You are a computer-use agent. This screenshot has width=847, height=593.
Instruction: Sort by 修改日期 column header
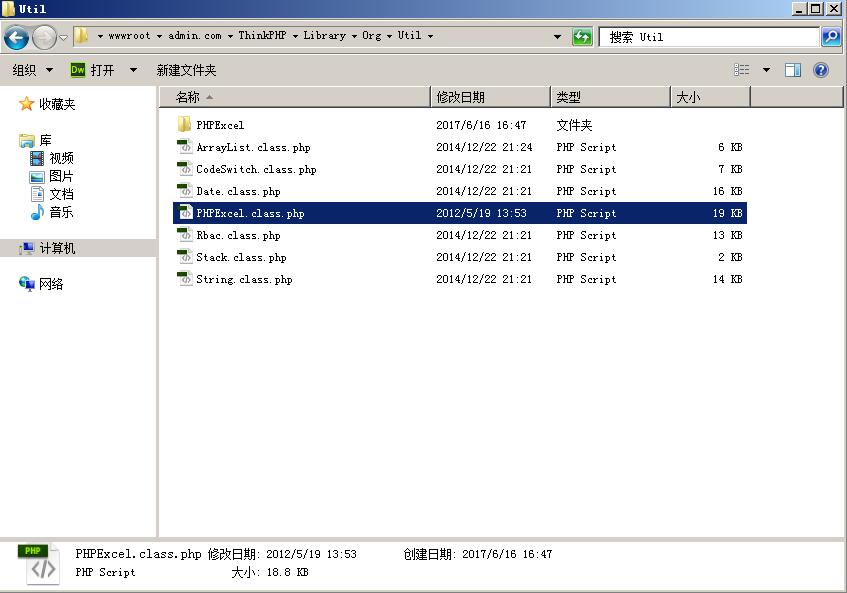[x=490, y=97]
